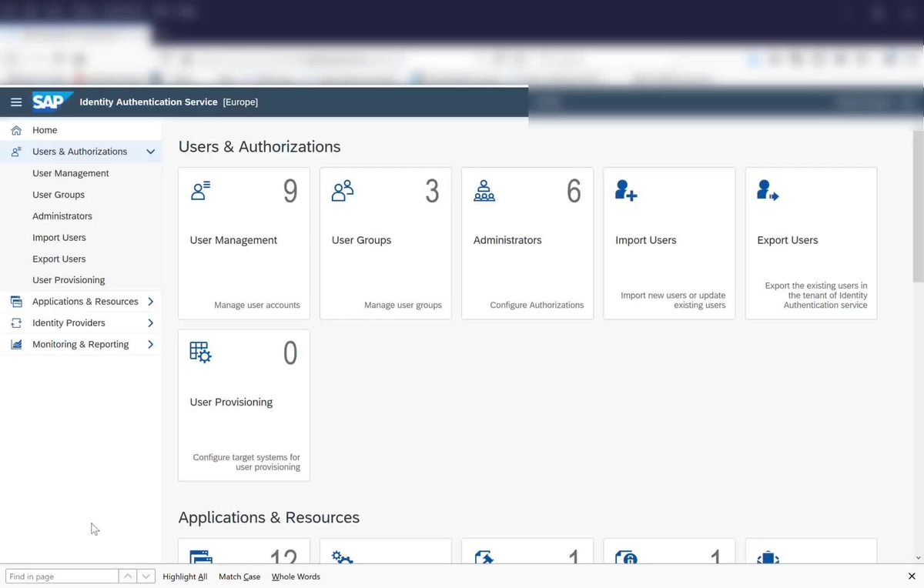
Task: Expand the Monitoring & Reporting section
Action: pyautogui.click(x=151, y=344)
